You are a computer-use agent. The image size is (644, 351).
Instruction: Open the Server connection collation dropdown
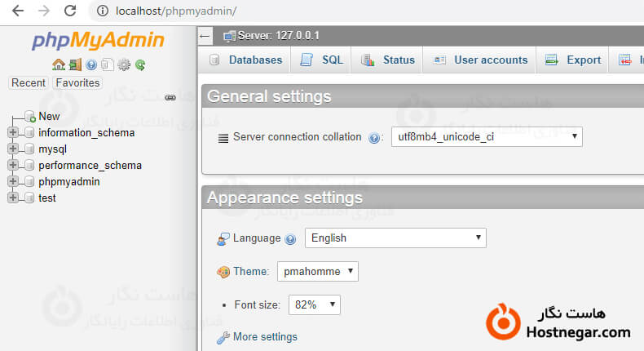(487, 136)
